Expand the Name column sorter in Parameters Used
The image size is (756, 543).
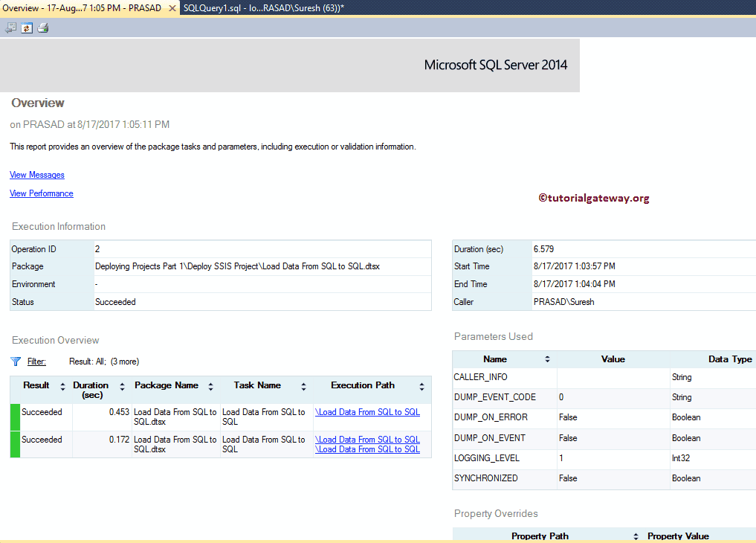[548, 359]
